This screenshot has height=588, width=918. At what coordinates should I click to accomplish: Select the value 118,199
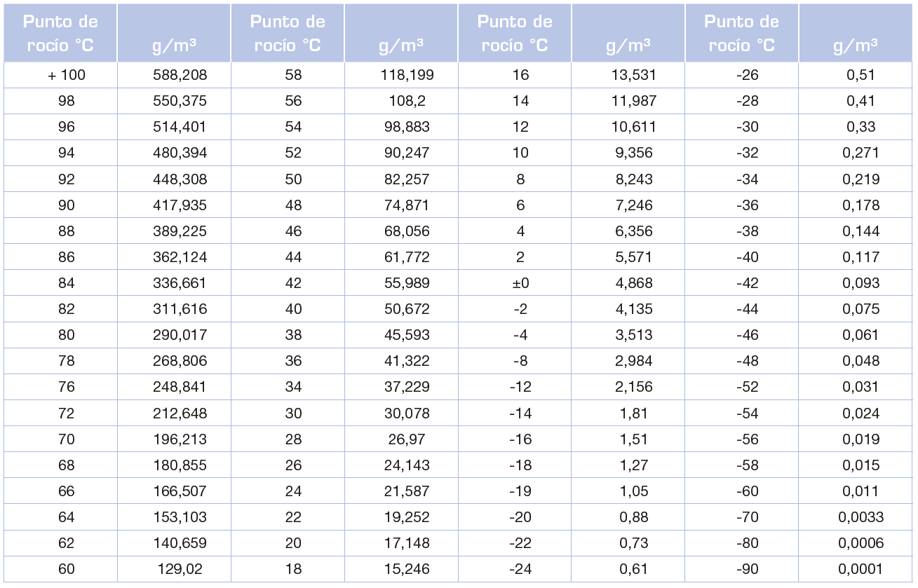[406, 75]
